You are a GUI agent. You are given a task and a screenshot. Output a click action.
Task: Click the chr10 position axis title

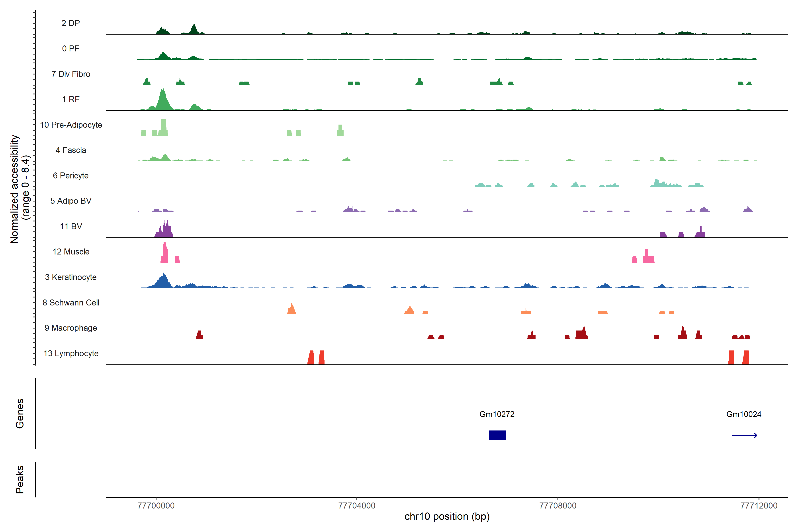point(447,516)
